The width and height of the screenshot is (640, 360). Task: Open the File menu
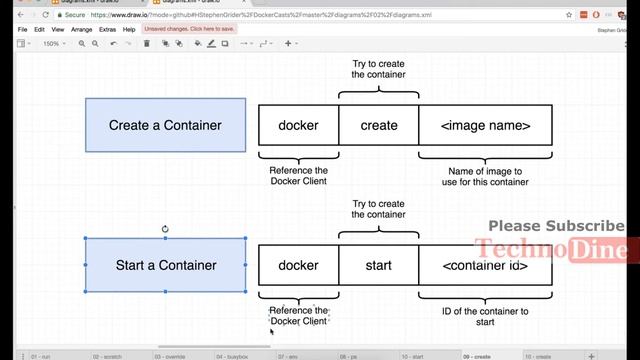point(22,29)
